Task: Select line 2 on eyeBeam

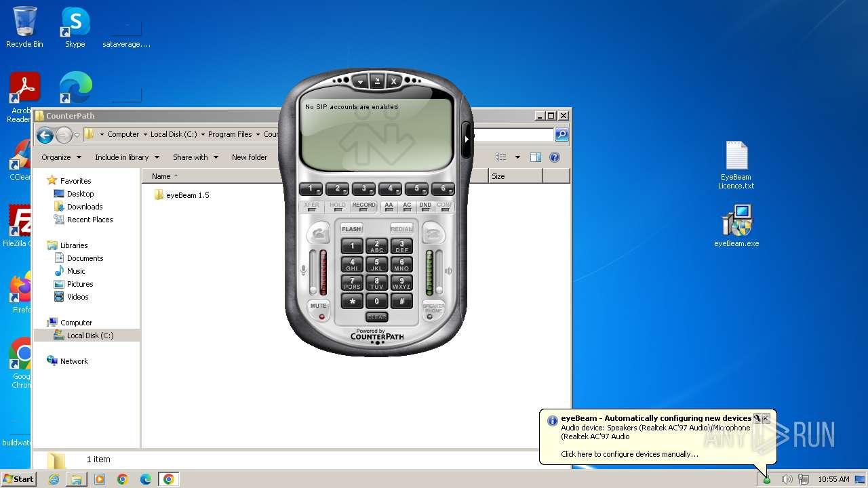Action: coord(337,189)
